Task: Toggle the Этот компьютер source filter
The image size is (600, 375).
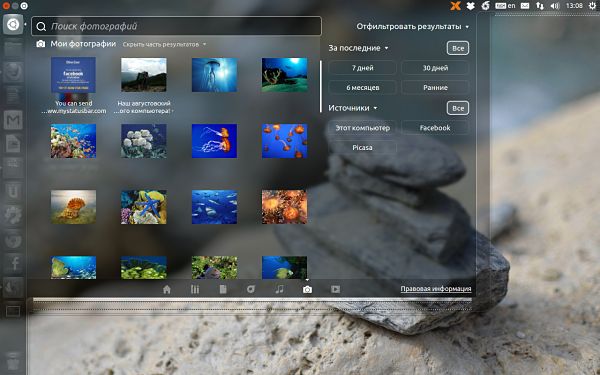Action: pos(362,128)
